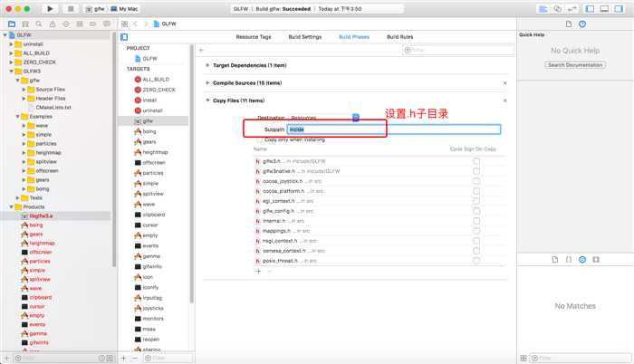
Task: Collapse the Products group
Action: [11, 206]
